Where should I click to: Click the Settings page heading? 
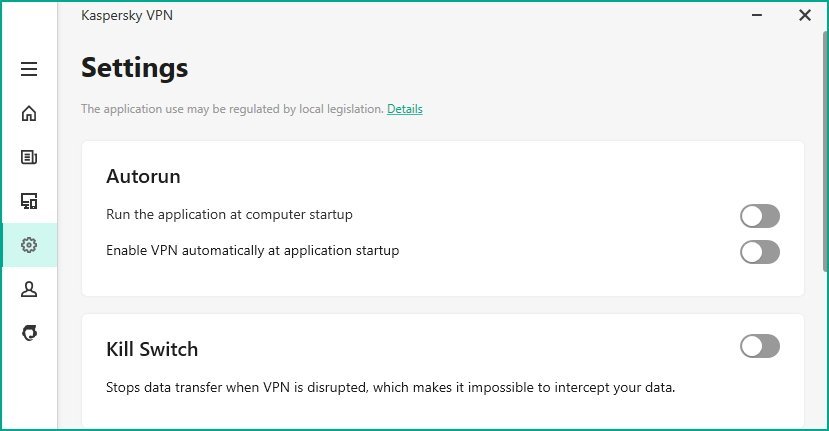[x=134, y=68]
